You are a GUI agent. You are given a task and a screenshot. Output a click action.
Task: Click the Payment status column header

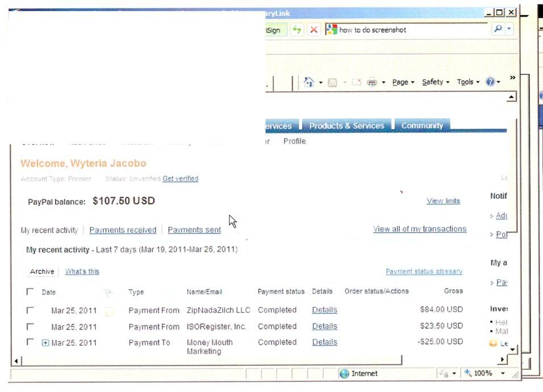[x=281, y=291]
